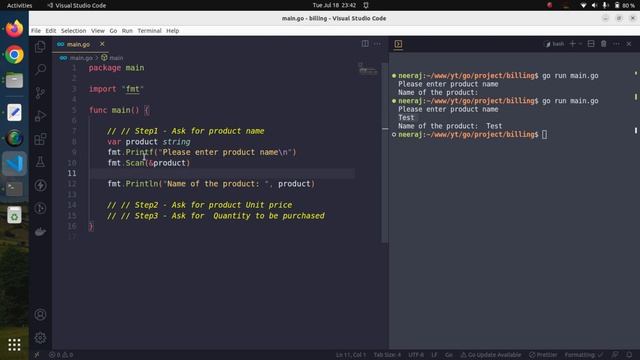This screenshot has height=360, width=640.
Task: Click the editor minimap
Action: coord(368,69)
